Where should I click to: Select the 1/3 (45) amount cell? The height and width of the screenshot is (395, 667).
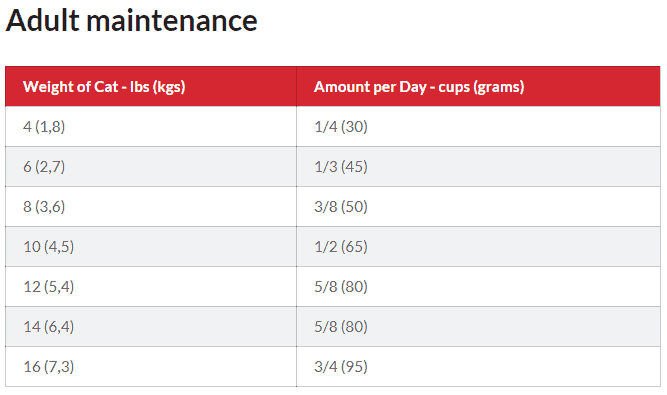[478, 166]
